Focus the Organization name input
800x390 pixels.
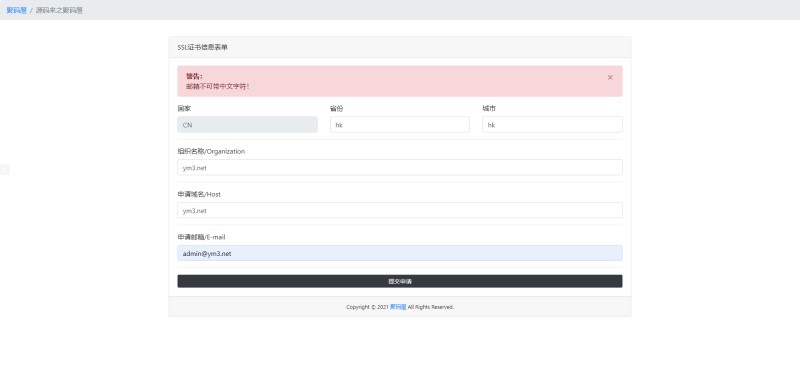point(399,167)
